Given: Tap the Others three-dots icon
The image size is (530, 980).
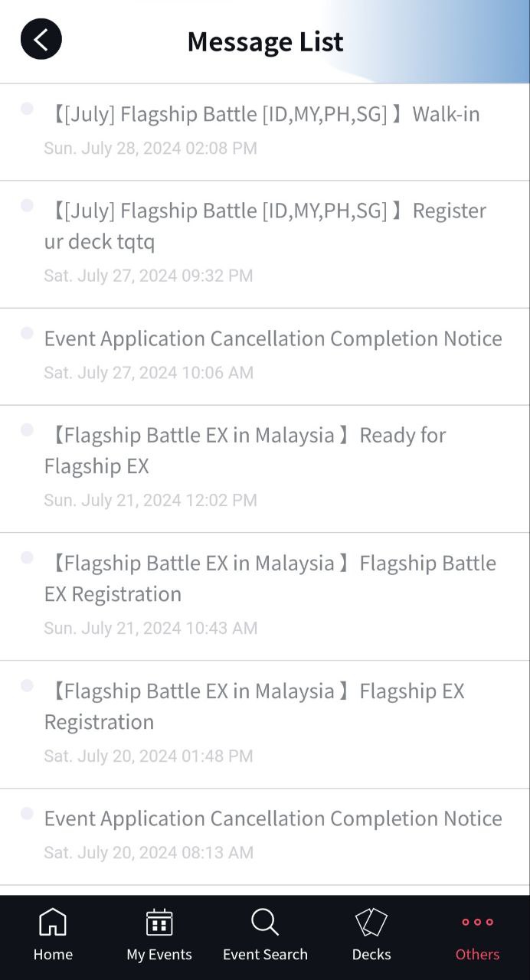Looking at the screenshot, I should pyautogui.click(x=477, y=922).
